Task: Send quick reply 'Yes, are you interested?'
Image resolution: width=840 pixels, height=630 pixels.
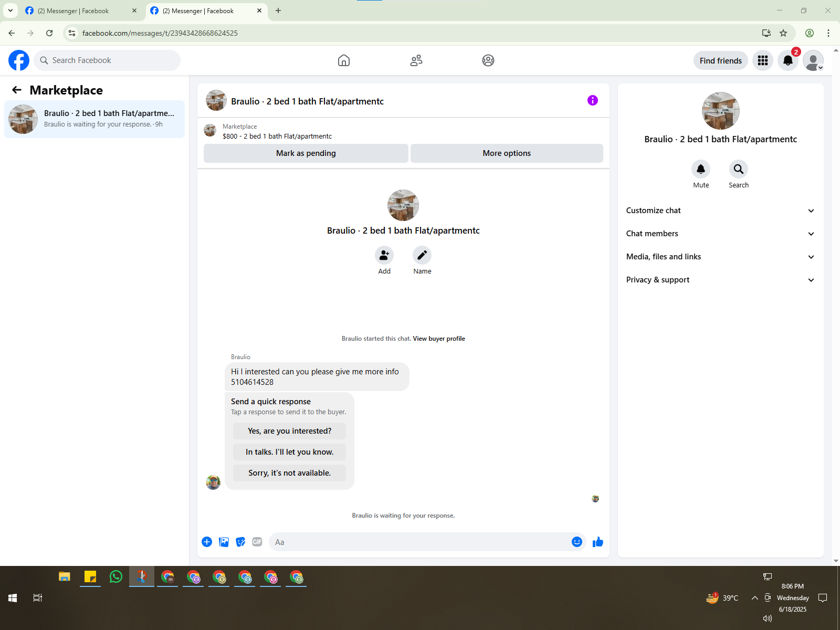Action: [290, 431]
